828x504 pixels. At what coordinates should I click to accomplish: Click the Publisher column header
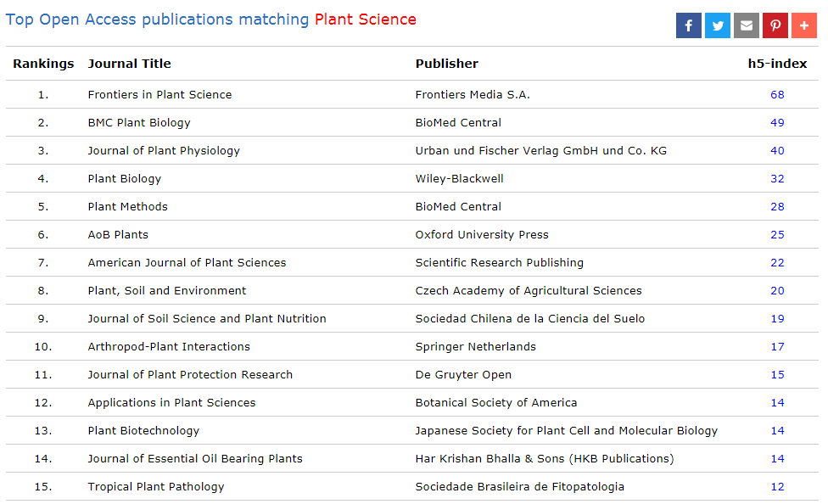[446, 64]
